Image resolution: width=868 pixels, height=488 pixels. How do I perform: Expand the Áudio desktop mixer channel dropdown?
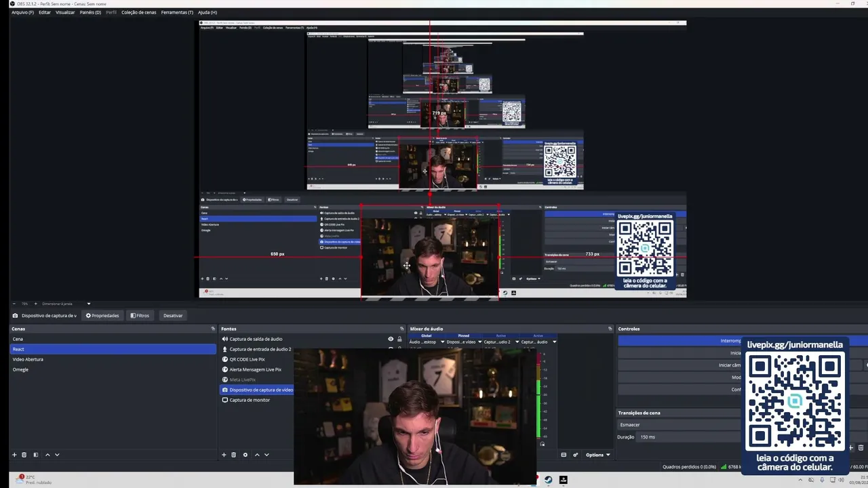point(442,342)
